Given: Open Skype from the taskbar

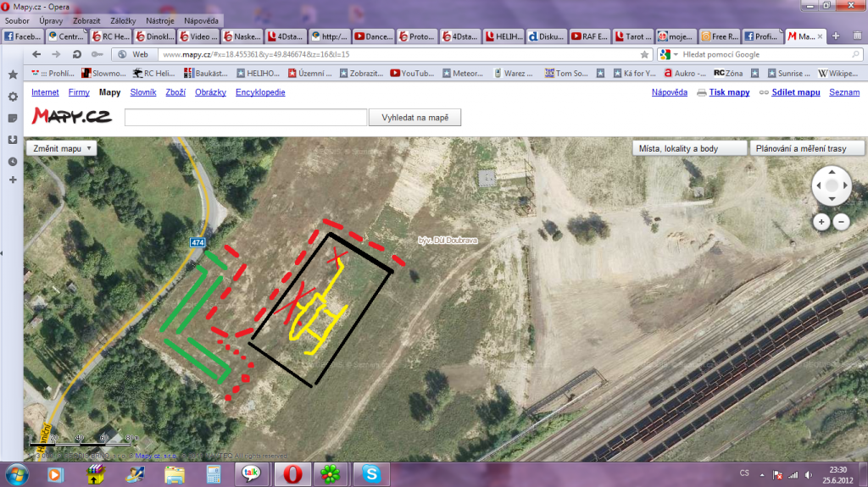Looking at the screenshot, I should pos(370,473).
